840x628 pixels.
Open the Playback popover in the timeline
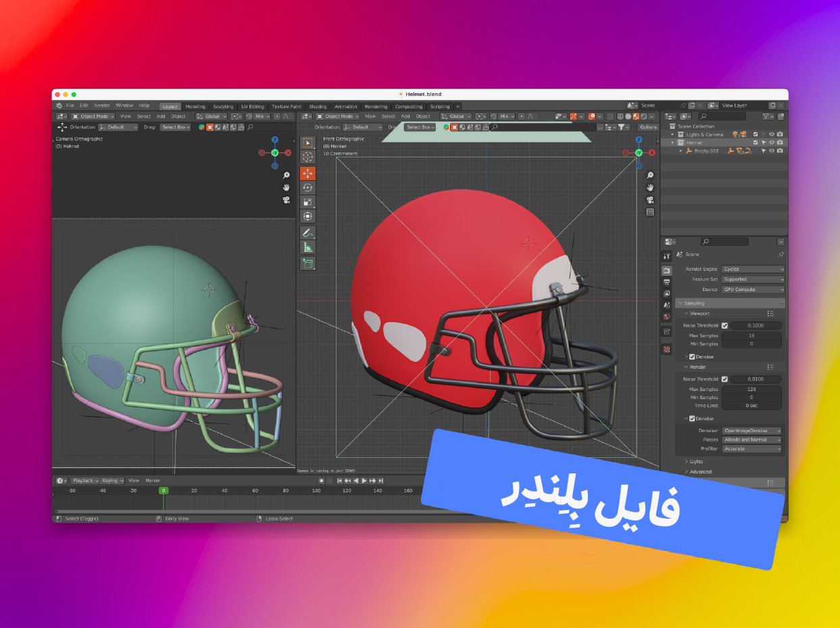pyautogui.click(x=84, y=481)
